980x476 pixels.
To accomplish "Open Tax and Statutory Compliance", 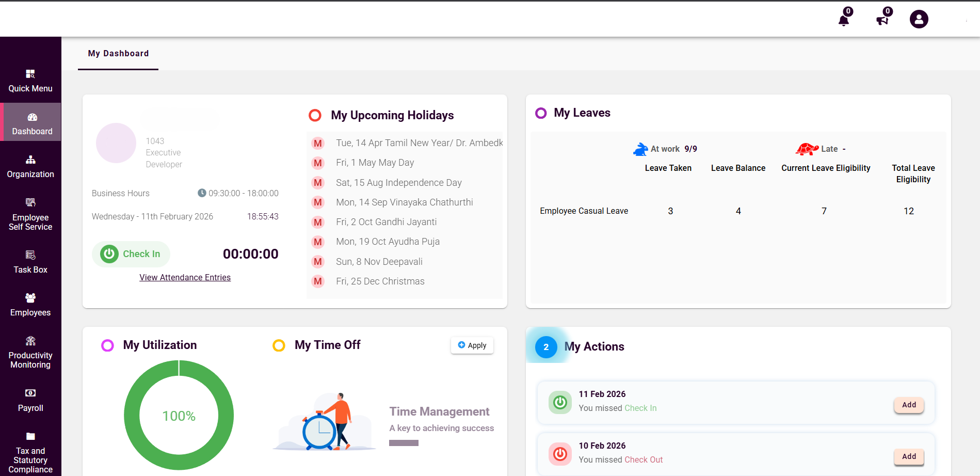I will (30, 452).
